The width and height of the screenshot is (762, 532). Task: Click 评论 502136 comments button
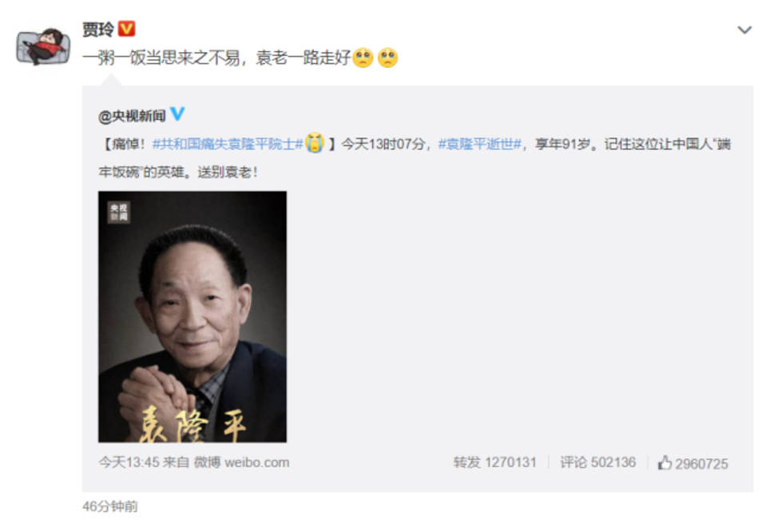[597, 462]
